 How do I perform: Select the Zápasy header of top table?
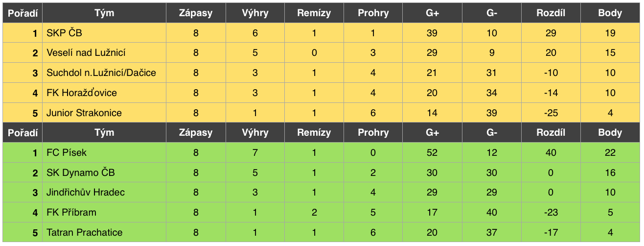pyautogui.click(x=196, y=13)
